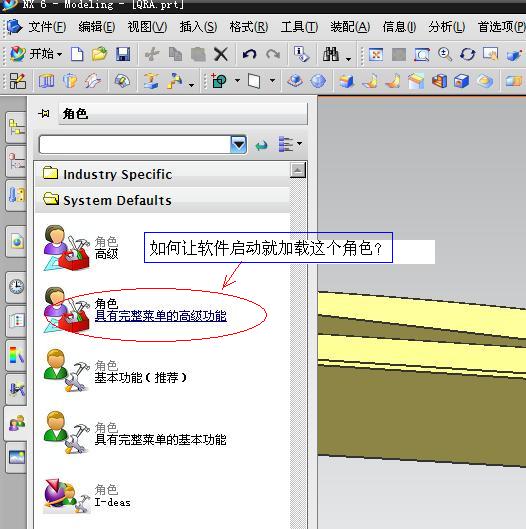This screenshot has width=526, height=529.
Task: Open the dropdown arrow beside point constructor
Action: 237,81
